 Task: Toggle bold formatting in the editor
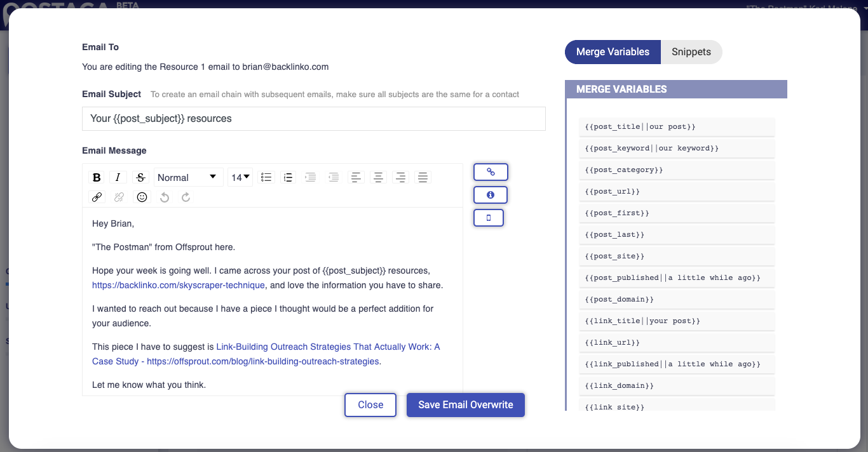tap(97, 177)
